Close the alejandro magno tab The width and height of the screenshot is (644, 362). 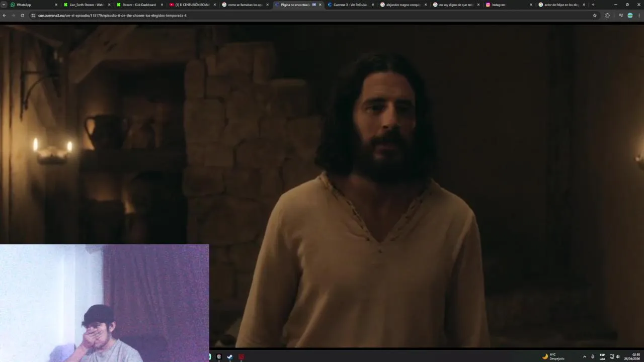point(426,5)
